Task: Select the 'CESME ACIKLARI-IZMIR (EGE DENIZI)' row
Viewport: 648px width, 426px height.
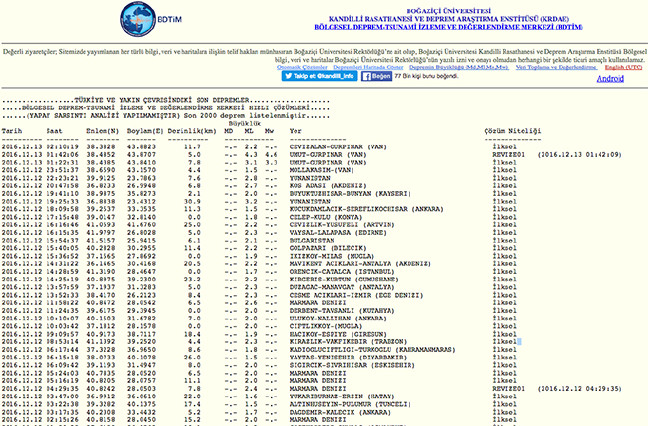Action: [x=259, y=295]
